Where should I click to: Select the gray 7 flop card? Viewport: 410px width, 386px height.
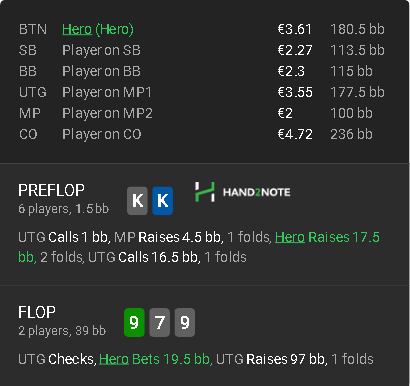coord(159,322)
